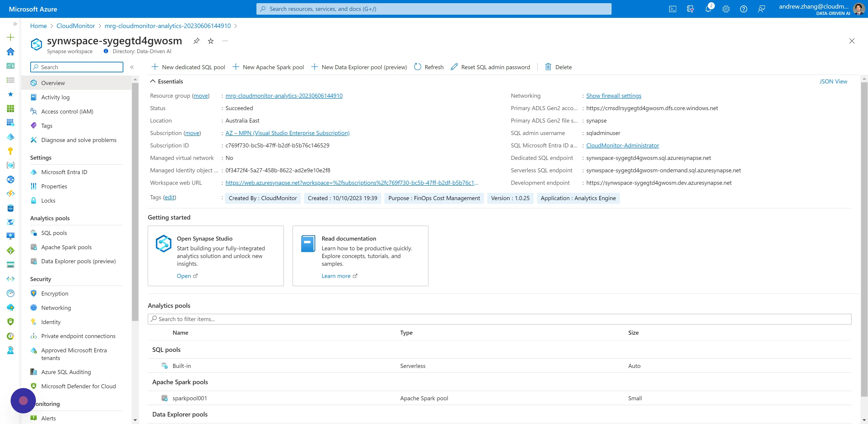Open more options ellipsis next to title

tap(225, 41)
